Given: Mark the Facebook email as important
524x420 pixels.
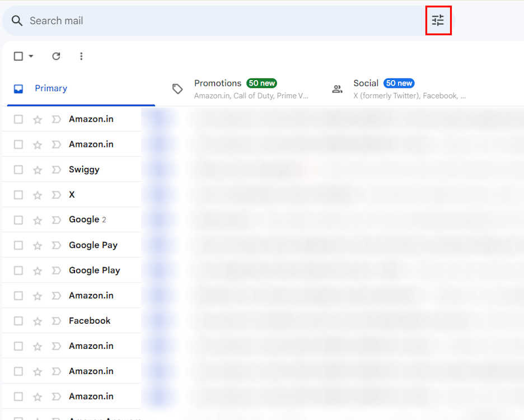Looking at the screenshot, I should pyautogui.click(x=56, y=320).
